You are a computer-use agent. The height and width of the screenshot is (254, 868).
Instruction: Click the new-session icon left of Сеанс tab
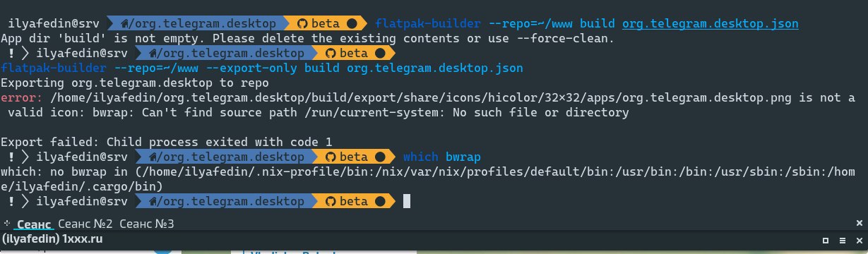tap(6, 223)
